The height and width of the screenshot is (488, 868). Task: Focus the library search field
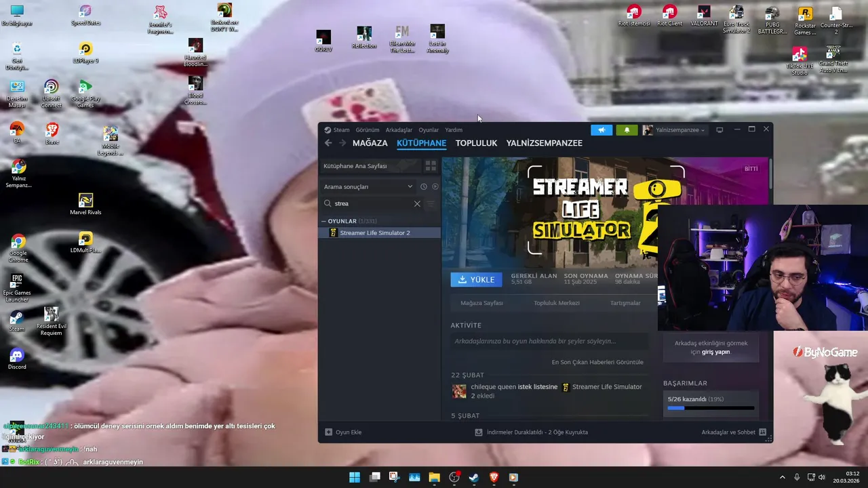click(372, 203)
